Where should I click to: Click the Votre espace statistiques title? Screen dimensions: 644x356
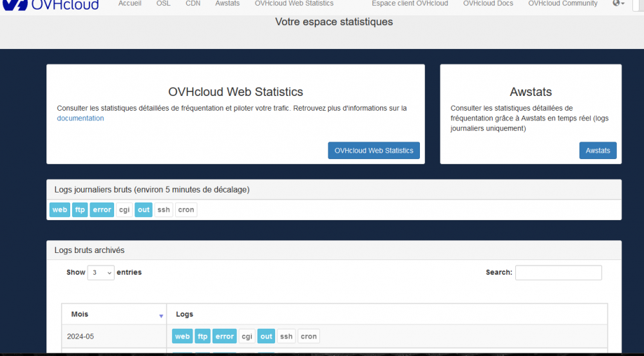pyautogui.click(x=334, y=22)
